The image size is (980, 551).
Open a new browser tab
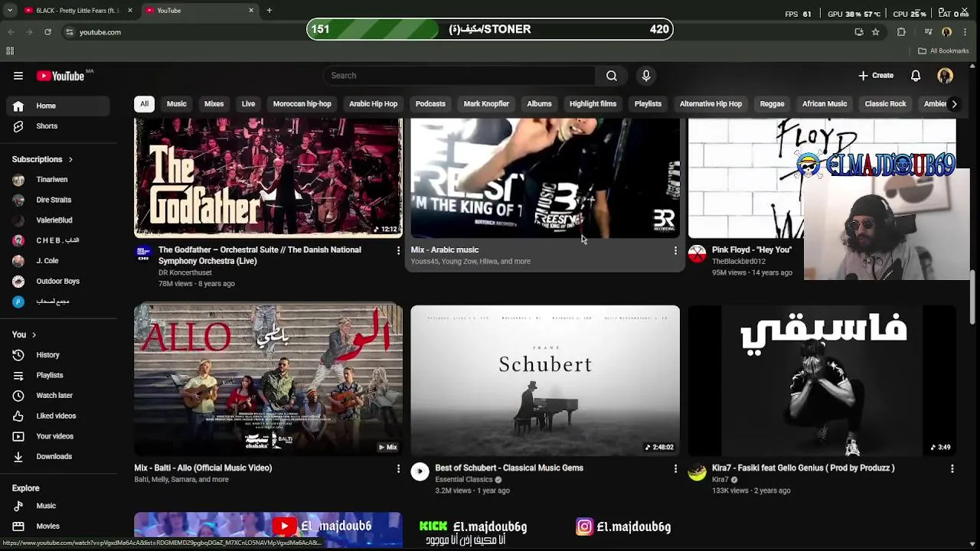pos(269,11)
